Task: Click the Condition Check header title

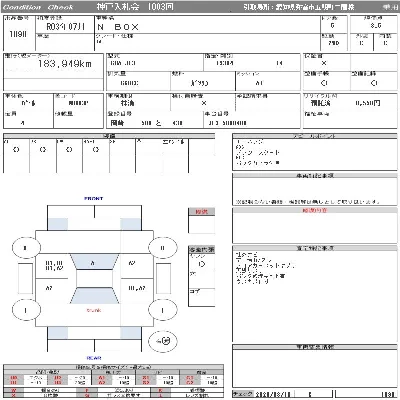Action: pos(37,7)
